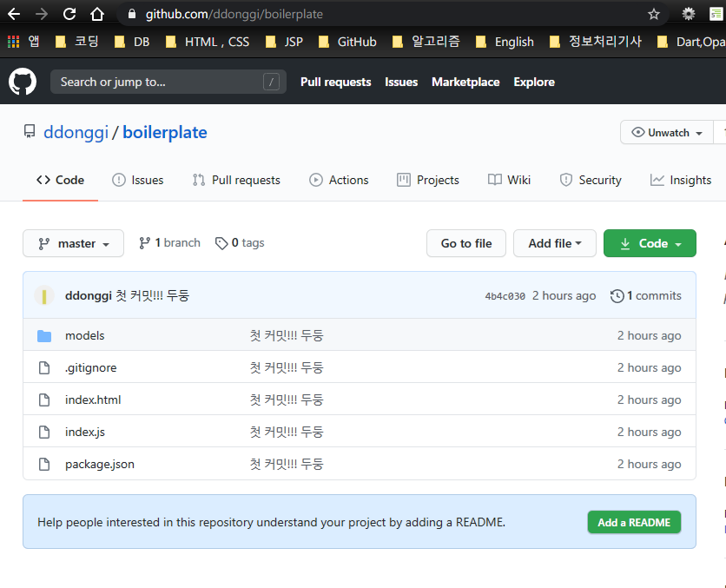
Task: Open Pull requests in top navigation
Action: tap(336, 82)
